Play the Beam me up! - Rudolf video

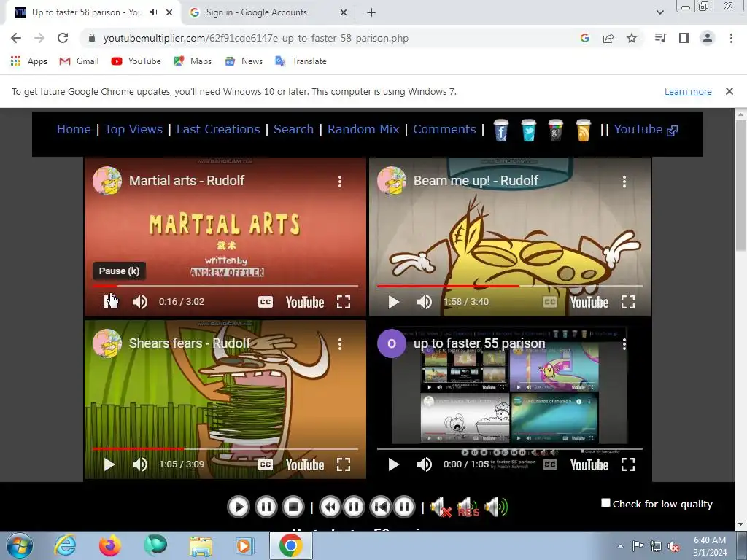click(393, 302)
